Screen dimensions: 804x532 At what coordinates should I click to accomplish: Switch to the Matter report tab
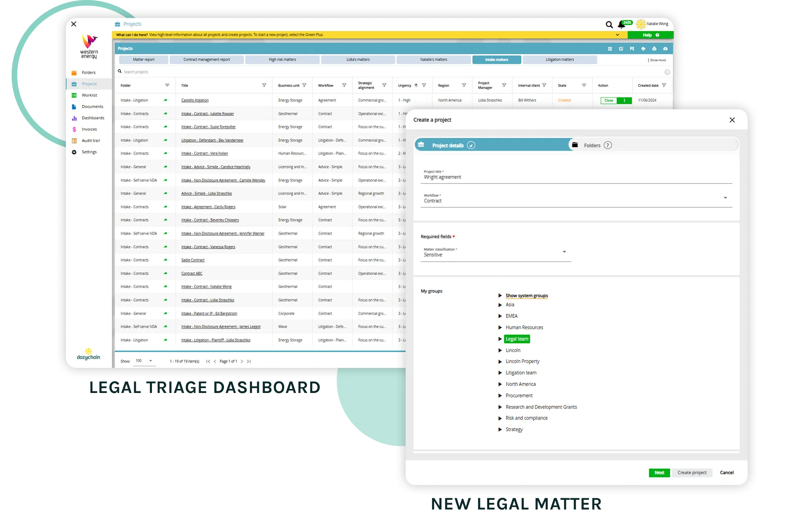144,59
